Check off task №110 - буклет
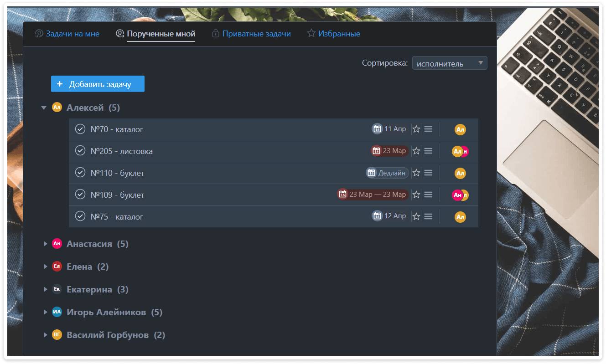Viewport: 606px width, 364px height. coord(80,173)
